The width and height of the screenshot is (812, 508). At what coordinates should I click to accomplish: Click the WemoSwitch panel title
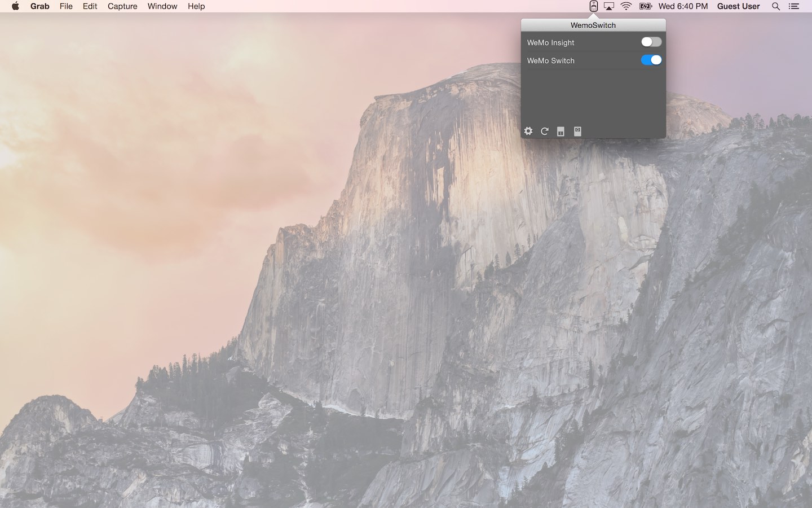593,25
